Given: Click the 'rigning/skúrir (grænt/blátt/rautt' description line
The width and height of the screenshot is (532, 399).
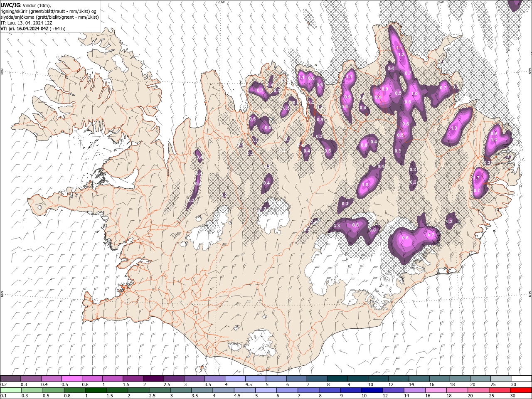Looking at the screenshot, I should click(x=49, y=11).
